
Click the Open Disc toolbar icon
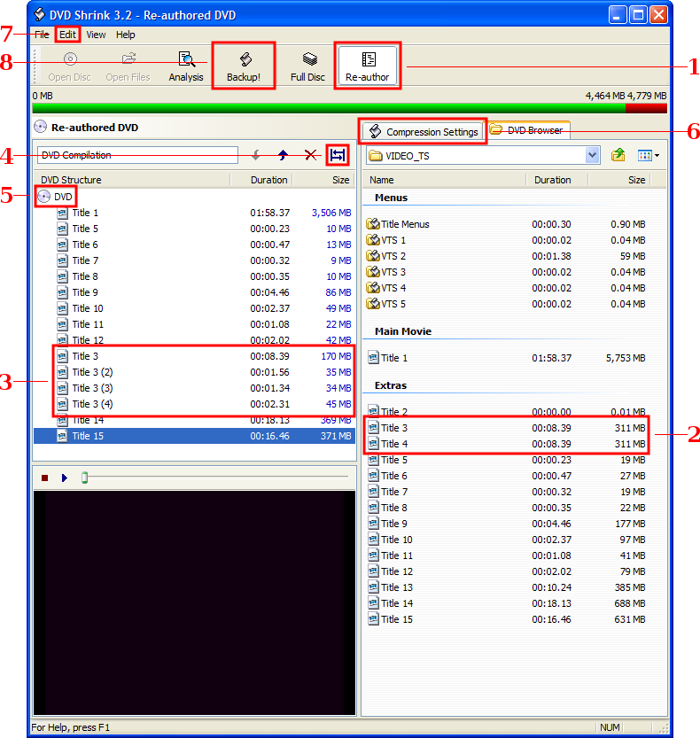coord(70,66)
